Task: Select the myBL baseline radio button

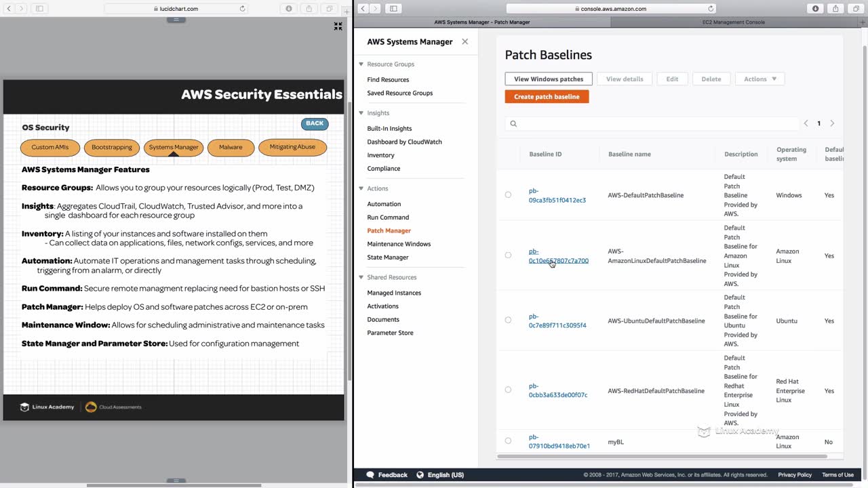Action: click(x=508, y=441)
